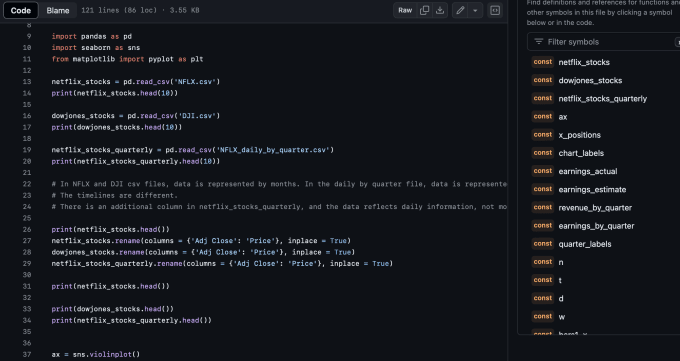Click line number 22 comment gutter
680x361 pixels.
point(27,184)
